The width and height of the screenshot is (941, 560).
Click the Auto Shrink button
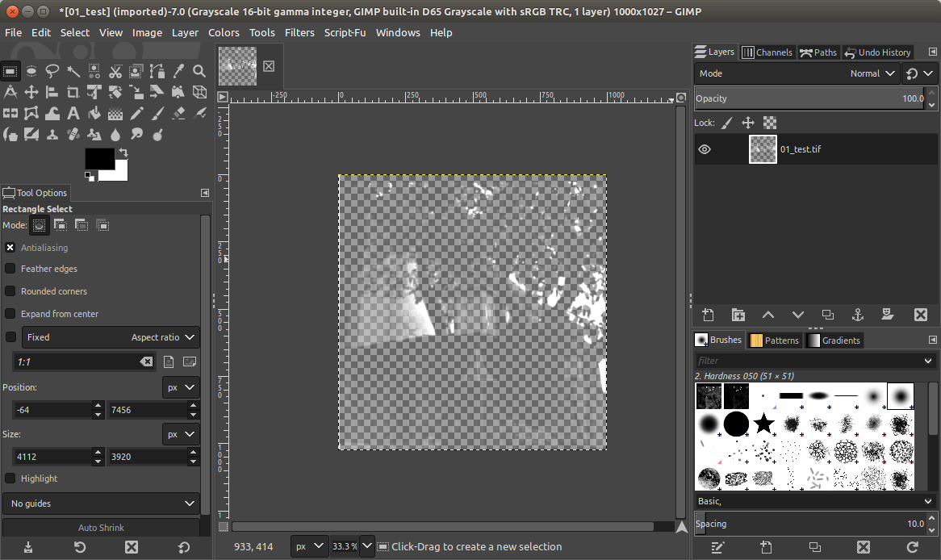point(101,528)
